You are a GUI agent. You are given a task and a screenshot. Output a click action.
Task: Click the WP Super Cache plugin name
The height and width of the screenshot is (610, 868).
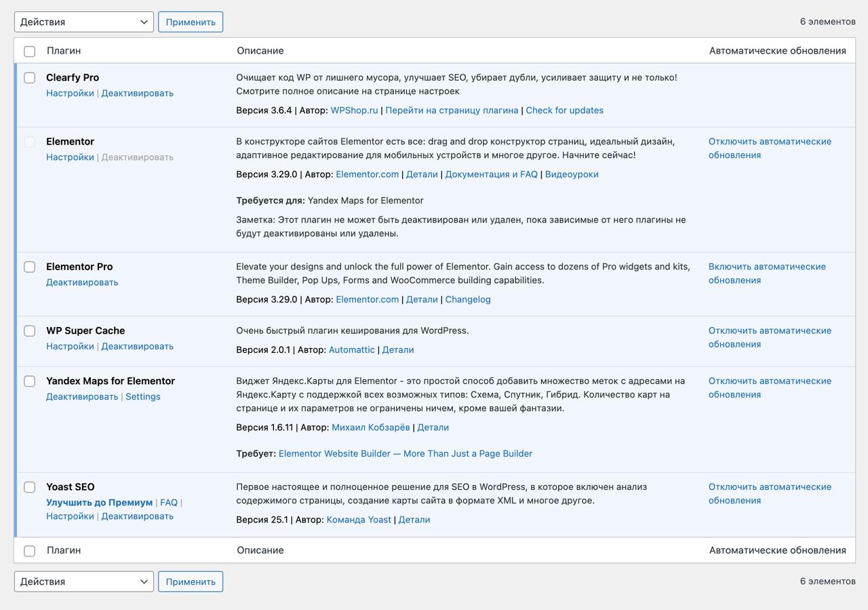85,330
